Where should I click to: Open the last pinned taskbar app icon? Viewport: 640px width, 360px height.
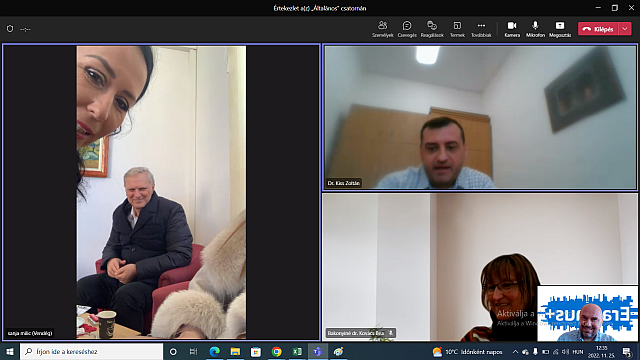pyautogui.click(x=338, y=351)
